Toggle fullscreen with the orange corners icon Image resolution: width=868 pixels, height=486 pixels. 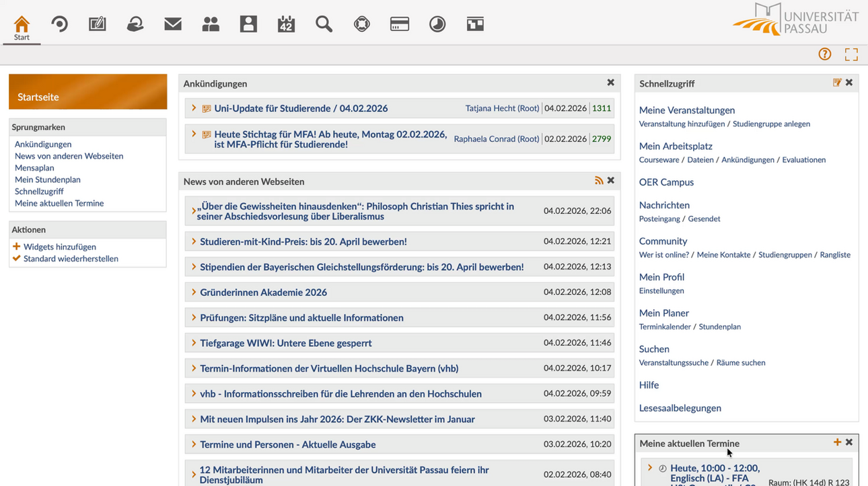tap(851, 54)
